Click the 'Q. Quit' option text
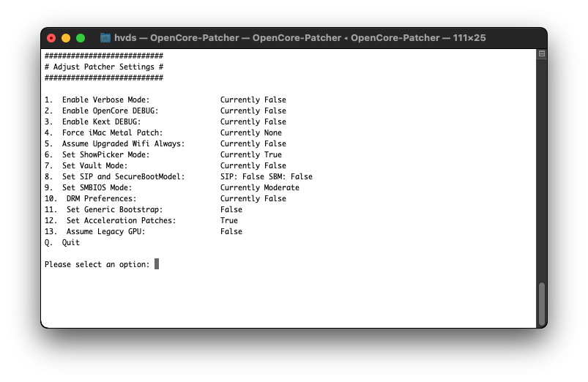 tap(62, 242)
